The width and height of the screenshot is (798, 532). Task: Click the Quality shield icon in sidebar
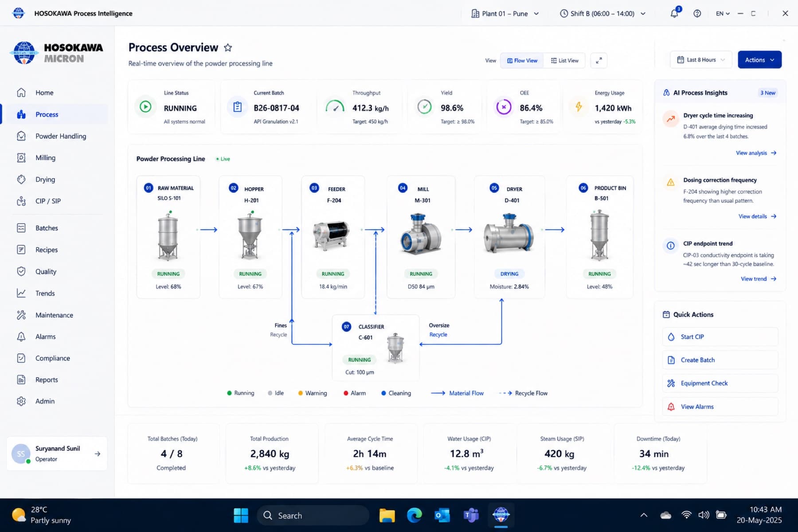pyautogui.click(x=21, y=271)
